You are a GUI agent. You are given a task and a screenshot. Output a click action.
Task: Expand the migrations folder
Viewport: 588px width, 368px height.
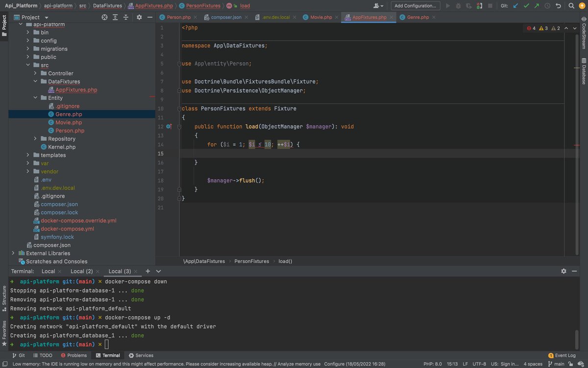(28, 49)
